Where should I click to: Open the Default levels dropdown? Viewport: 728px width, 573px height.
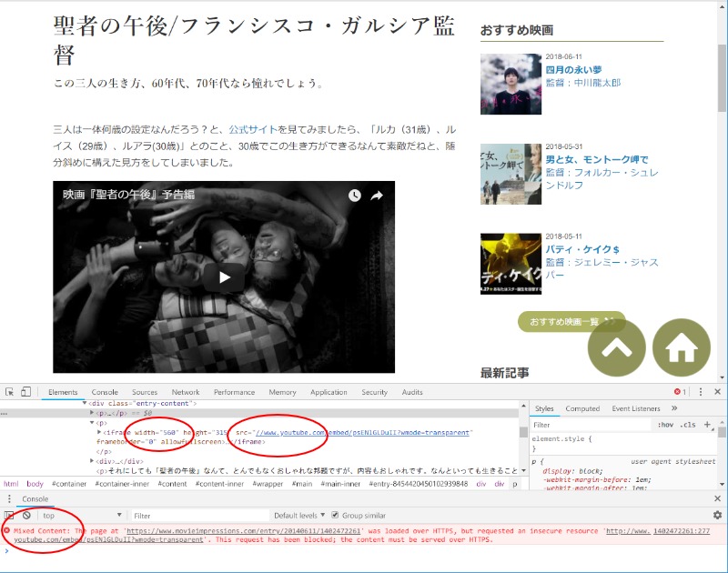click(299, 515)
